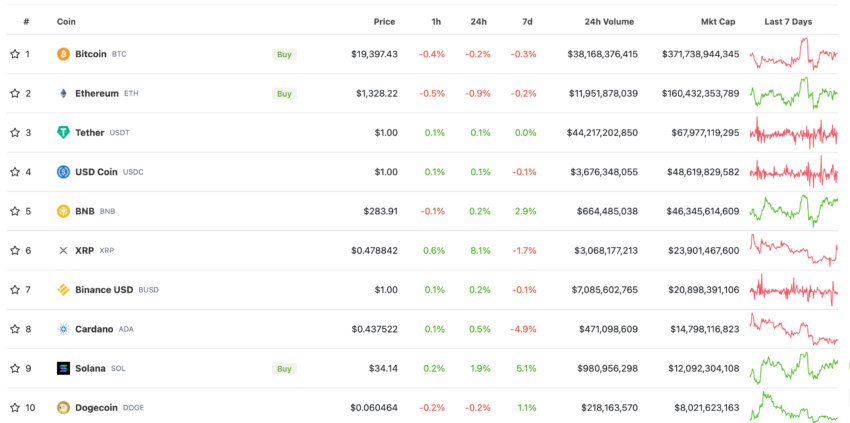Buy Ethereum using the Buy button
The width and height of the screenshot is (850, 423).
tap(284, 93)
